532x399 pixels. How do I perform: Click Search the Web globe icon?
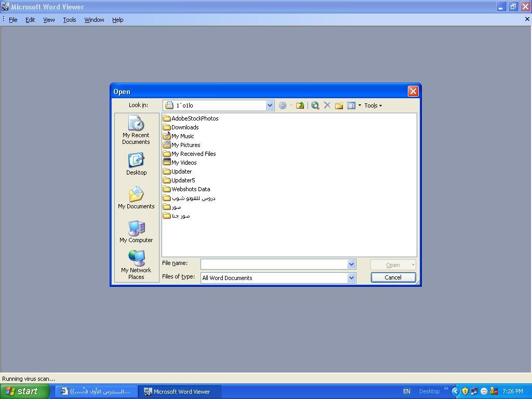point(315,105)
